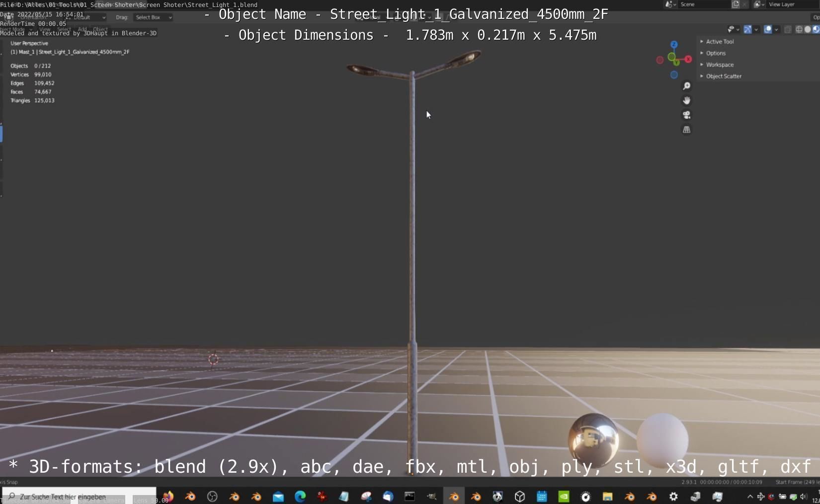Screen dimensions: 820x504
Task: Open the terminal icon in taskbar
Action: click(x=410, y=496)
